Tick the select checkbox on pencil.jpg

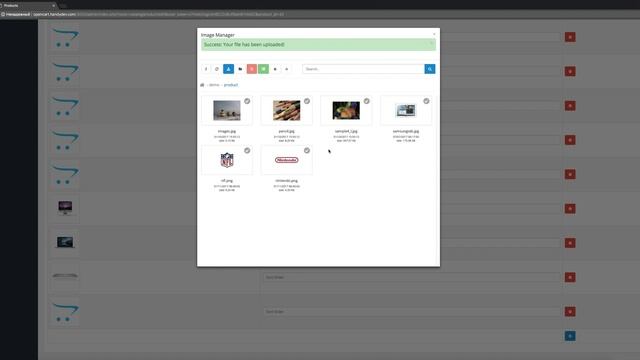307,101
